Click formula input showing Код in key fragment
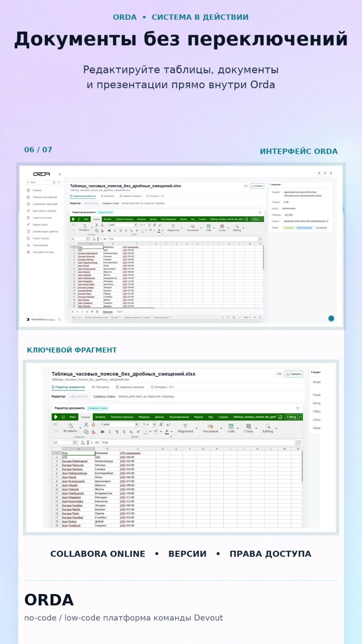Image resolution: width=362 pixels, height=644 pixels. pyautogui.click(x=197, y=442)
